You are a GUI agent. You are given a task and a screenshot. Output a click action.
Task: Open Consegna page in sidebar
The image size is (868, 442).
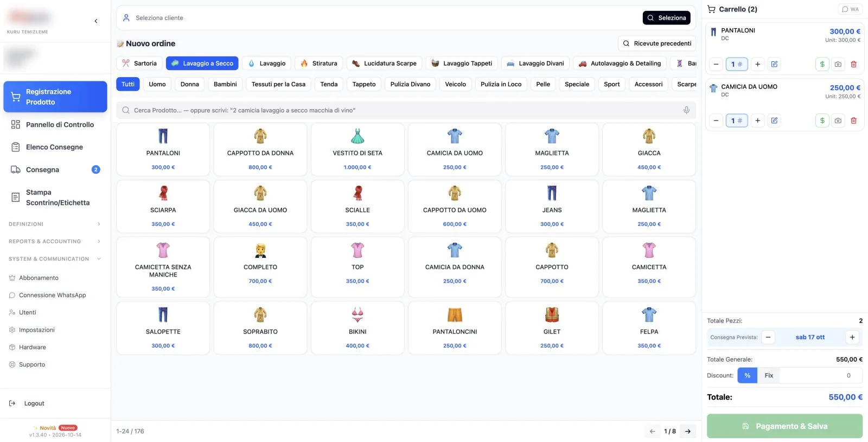click(55, 170)
